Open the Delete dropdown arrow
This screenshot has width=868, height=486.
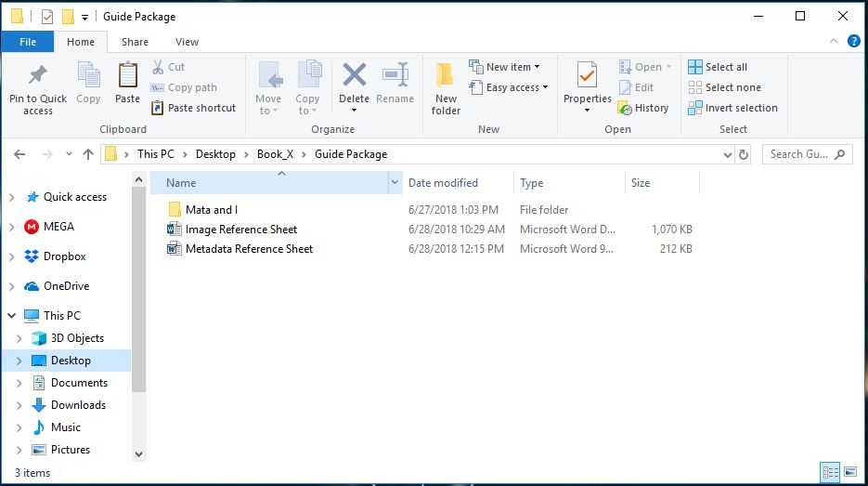(x=355, y=111)
